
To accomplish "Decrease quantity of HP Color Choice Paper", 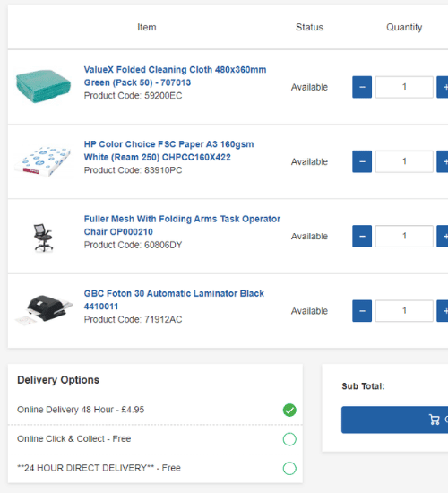I will tap(362, 161).
